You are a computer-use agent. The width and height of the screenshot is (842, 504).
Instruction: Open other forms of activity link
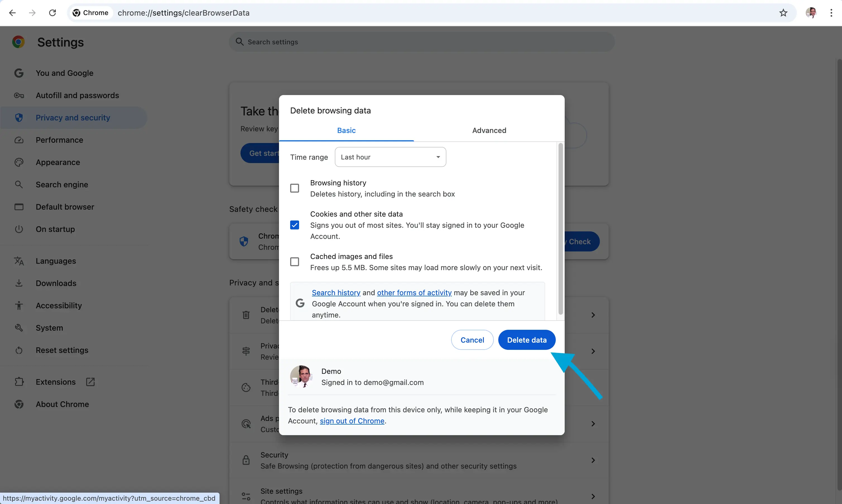(414, 293)
